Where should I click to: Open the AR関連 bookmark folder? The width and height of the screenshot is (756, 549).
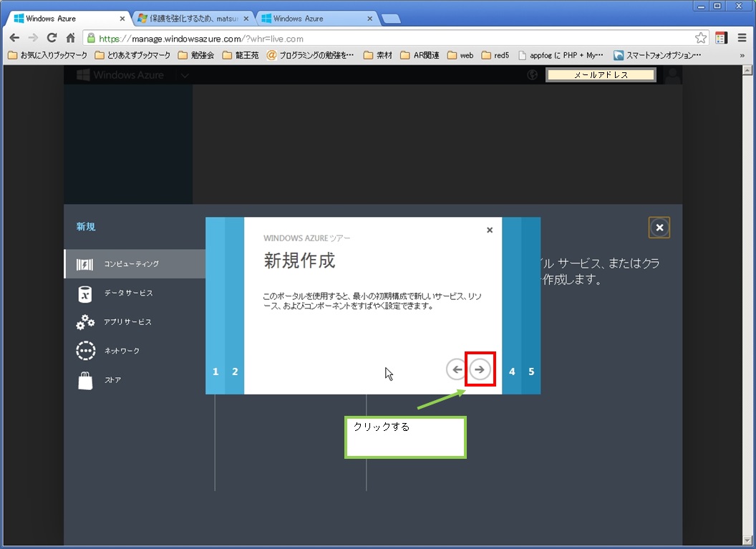click(420, 55)
